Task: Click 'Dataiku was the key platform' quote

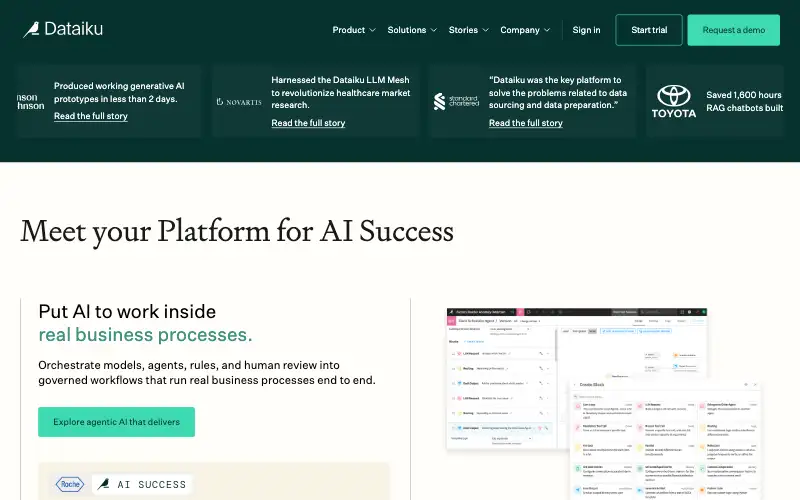Action: pyautogui.click(x=558, y=92)
